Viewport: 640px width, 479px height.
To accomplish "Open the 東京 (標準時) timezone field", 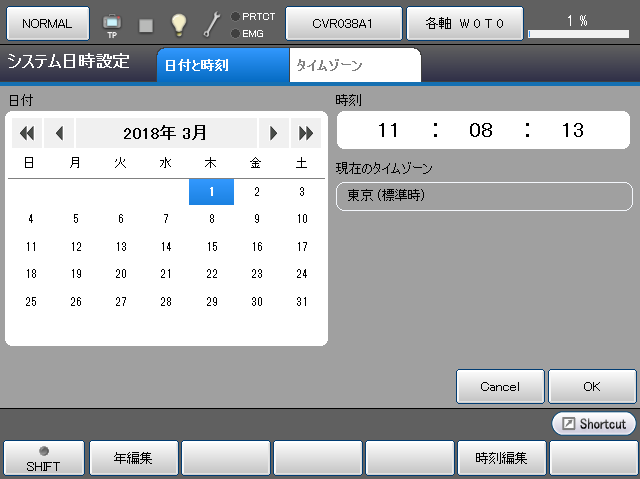I will (x=484, y=196).
